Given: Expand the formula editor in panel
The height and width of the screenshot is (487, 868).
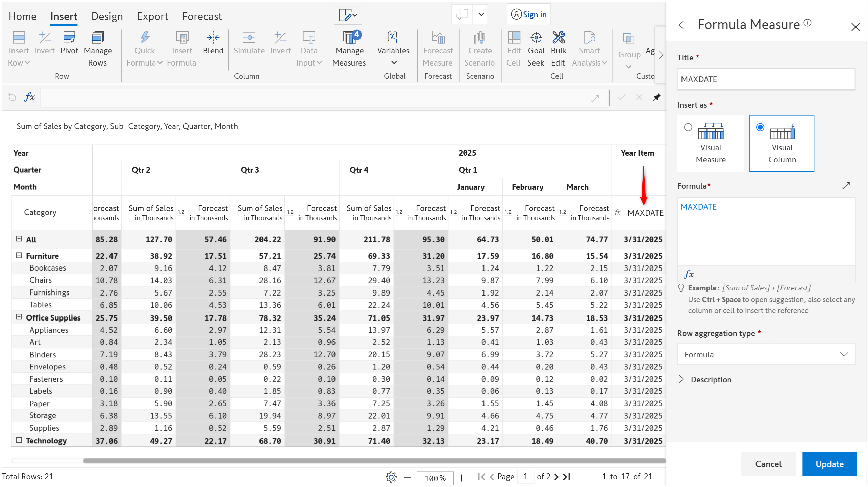Looking at the screenshot, I should click(845, 186).
